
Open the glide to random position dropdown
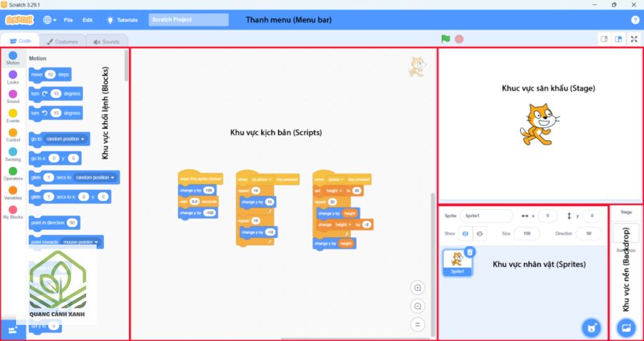pos(94,178)
